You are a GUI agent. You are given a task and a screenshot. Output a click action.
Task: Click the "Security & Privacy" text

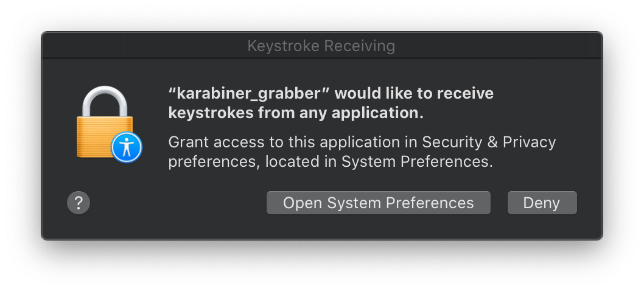click(x=489, y=142)
